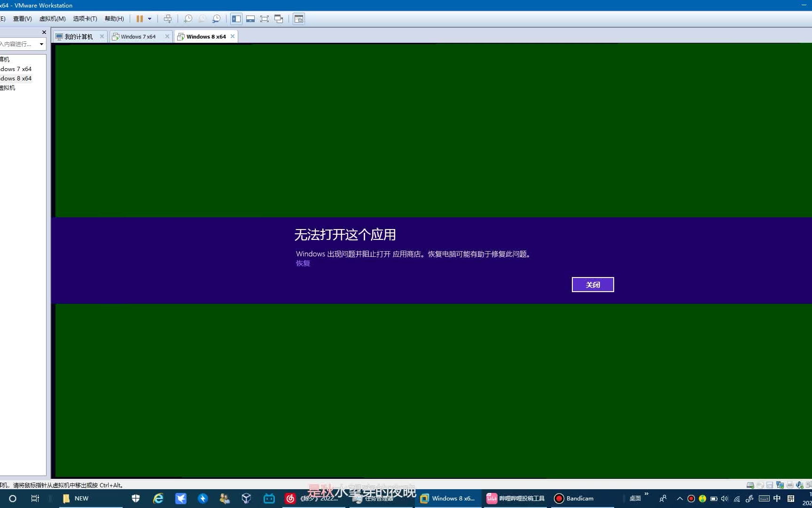Screen dimensions: 812x508
Task: Open the network Wi-Fi tray icon
Action: [737, 499]
